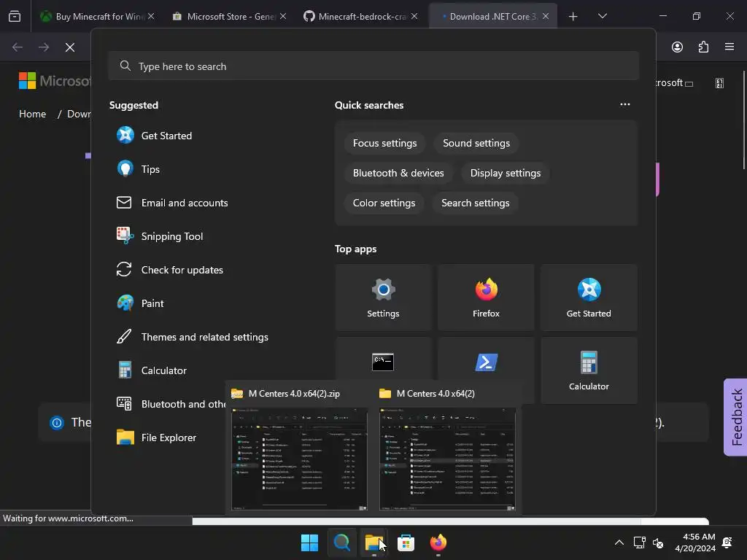Viewport: 747px width, 560px height.
Task: Open Get Started from Suggested list
Action: click(155, 136)
